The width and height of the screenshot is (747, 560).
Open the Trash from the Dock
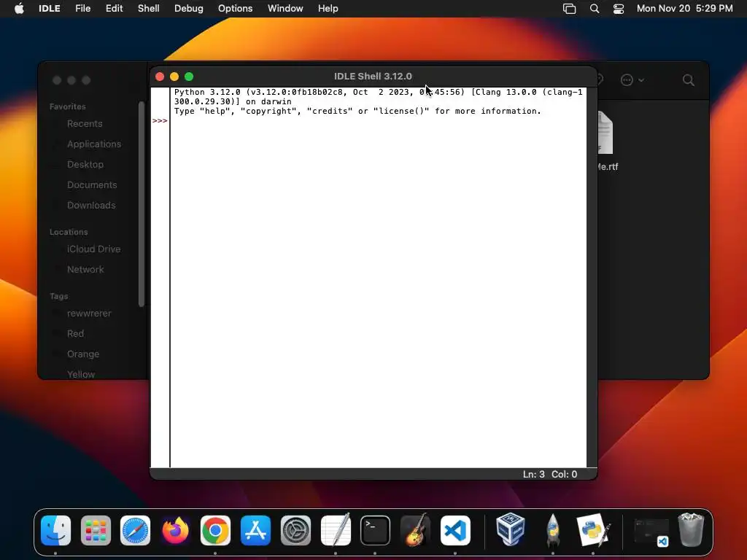691,529
